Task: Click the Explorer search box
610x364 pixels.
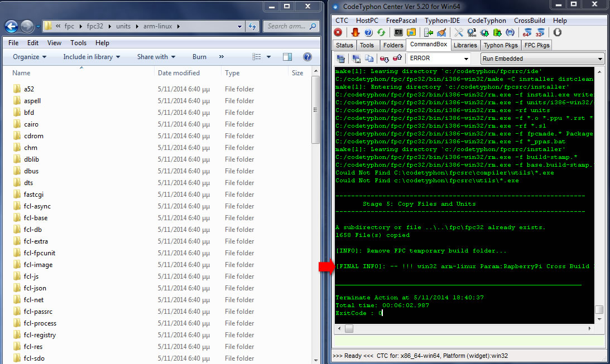Action: tap(291, 26)
